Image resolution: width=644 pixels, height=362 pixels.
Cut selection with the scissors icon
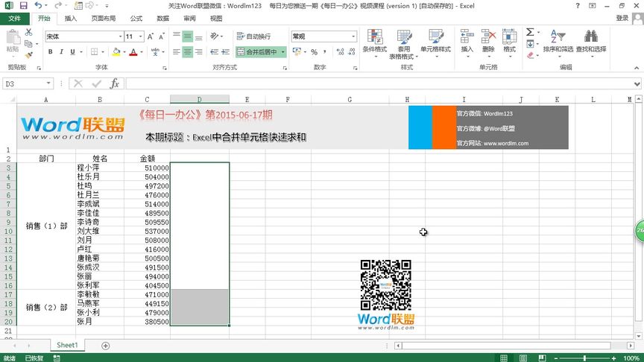click(x=28, y=33)
